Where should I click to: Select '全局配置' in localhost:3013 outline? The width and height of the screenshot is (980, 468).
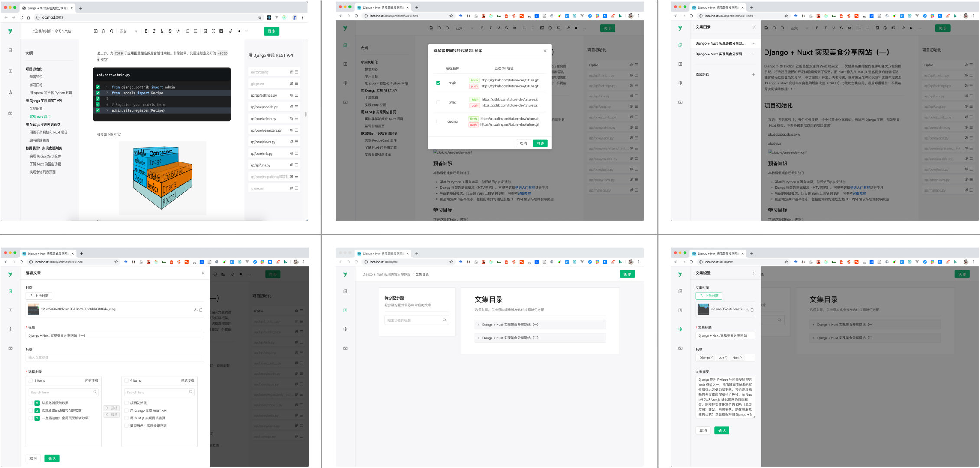coord(36,109)
